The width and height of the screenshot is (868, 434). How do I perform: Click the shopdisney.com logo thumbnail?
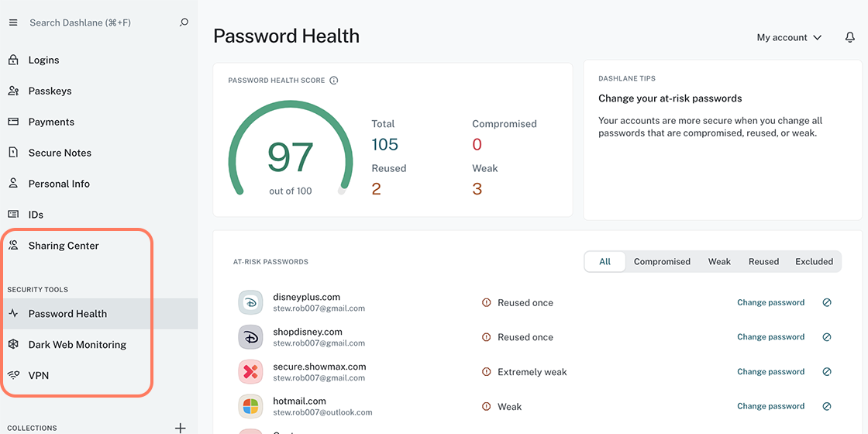250,337
